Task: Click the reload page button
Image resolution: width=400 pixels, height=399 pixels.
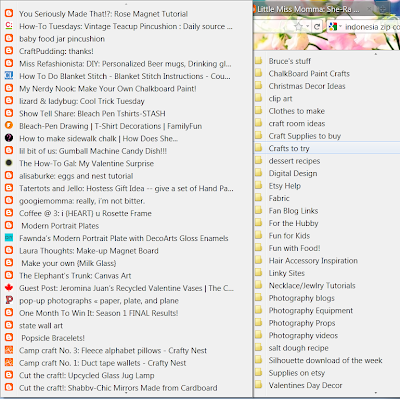Action: (317, 27)
